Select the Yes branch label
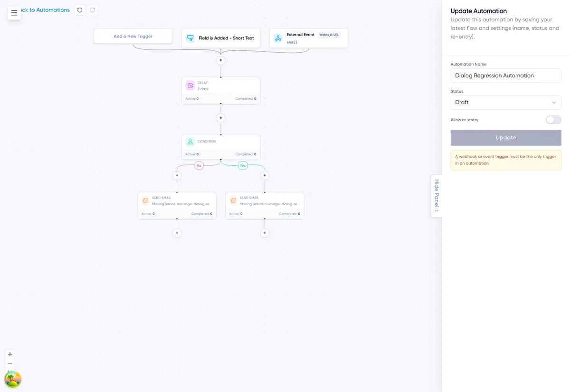Screen dimensions: 570x392 pyautogui.click(x=243, y=165)
